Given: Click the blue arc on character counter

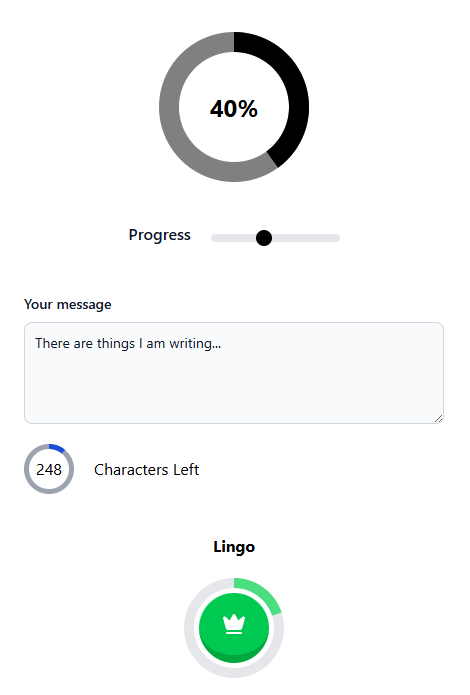Looking at the screenshot, I should tap(57, 447).
